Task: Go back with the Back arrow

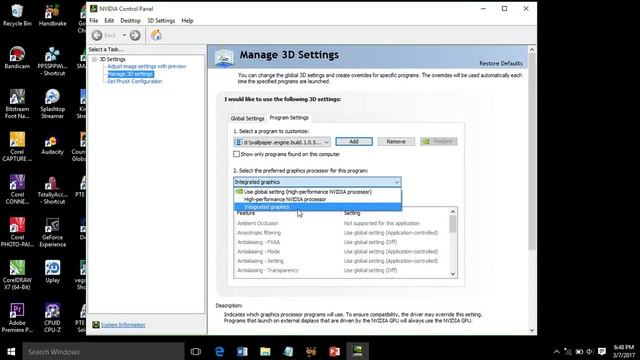Action: 97,36
